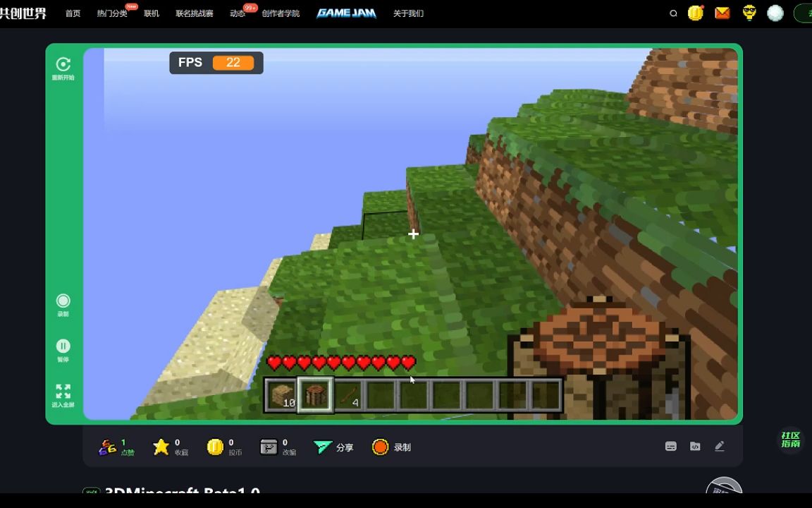Viewport: 812px width, 508px height.
Task: Click the white crosshair in the game view
Action: pos(413,234)
